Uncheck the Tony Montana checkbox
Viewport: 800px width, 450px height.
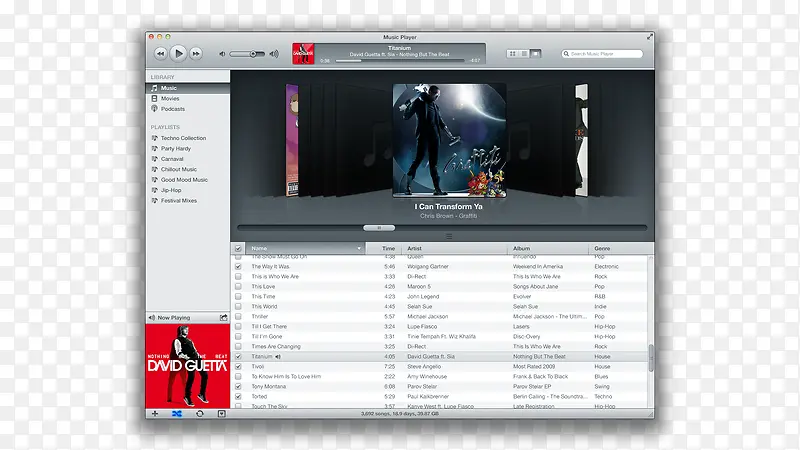238,386
